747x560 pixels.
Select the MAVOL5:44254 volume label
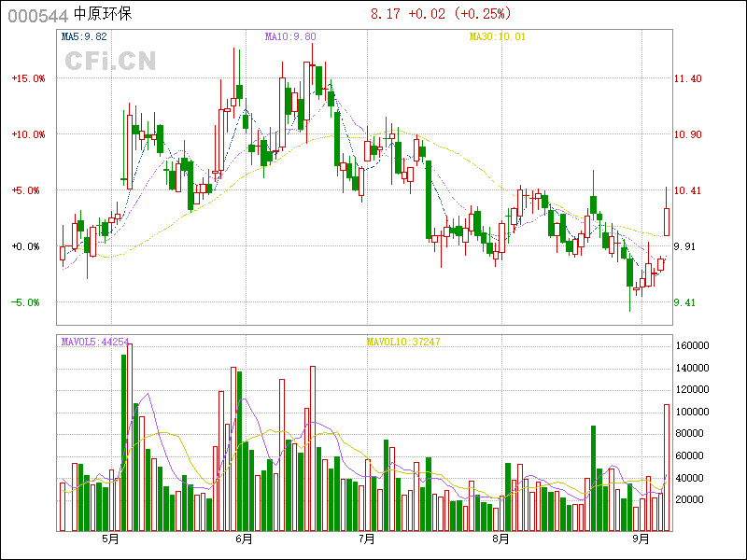(95, 342)
